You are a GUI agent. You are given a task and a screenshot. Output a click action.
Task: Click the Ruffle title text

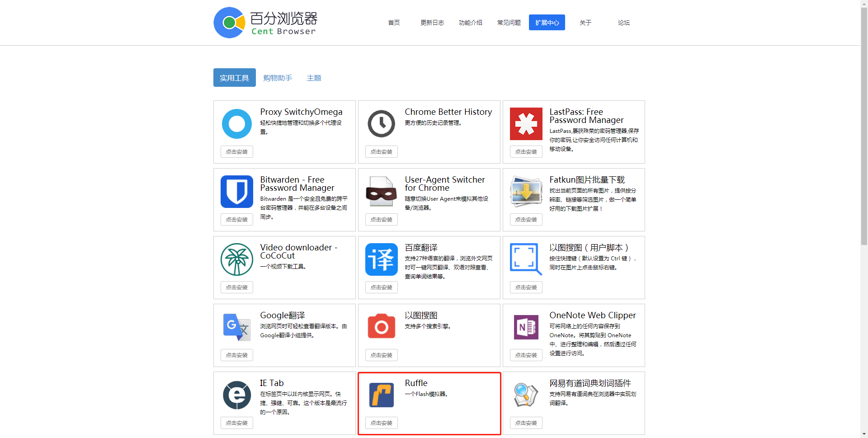[416, 383]
